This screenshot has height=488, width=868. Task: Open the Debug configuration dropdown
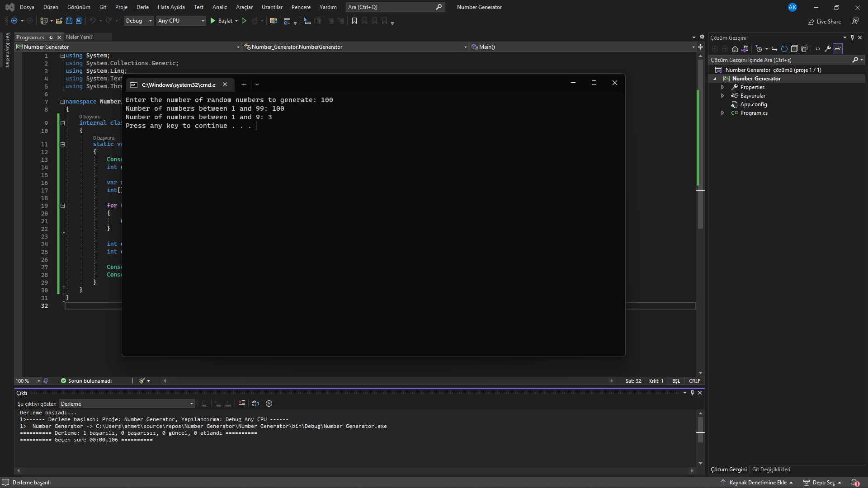tap(138, 21)
